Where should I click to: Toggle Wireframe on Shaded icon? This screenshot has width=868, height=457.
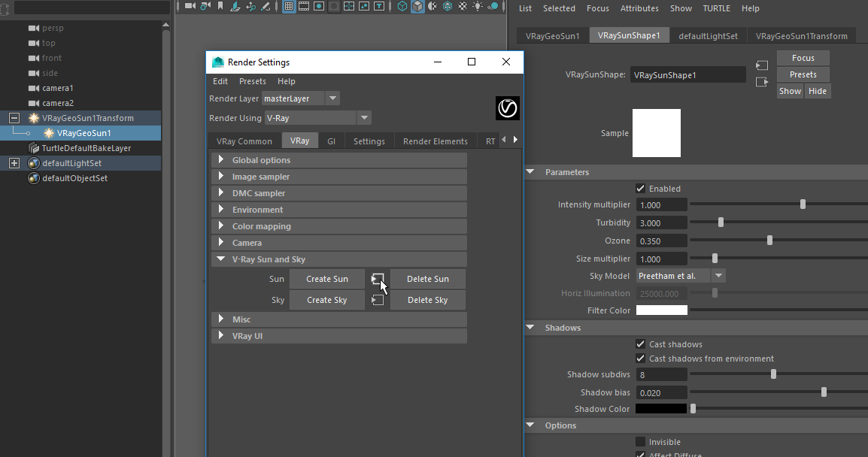[448, 6]
